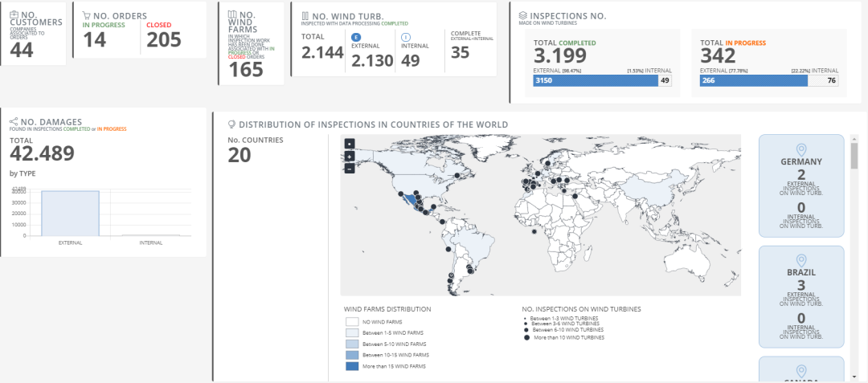Click the country list scroll down arrow

point(854,376)
